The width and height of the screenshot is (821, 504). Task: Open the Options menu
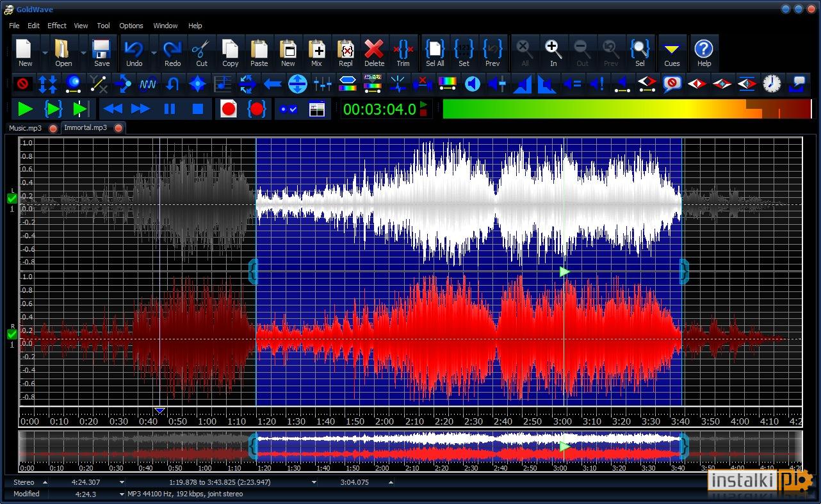click(131, 26)
